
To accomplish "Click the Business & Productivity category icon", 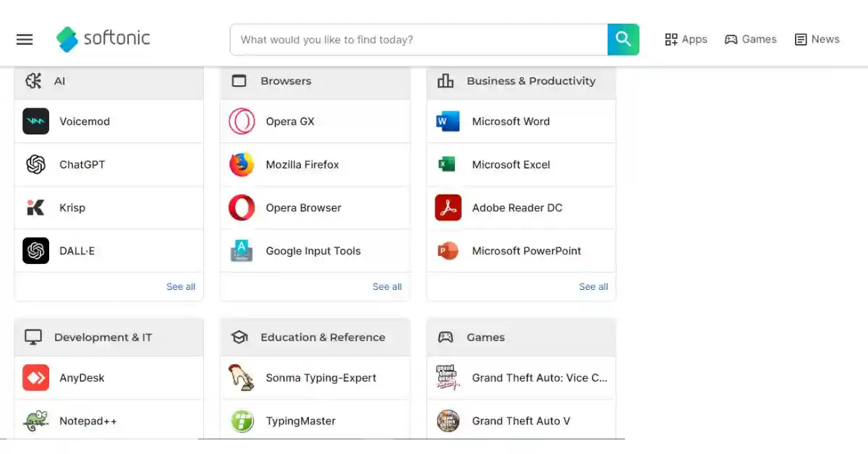I will (446, 81).
